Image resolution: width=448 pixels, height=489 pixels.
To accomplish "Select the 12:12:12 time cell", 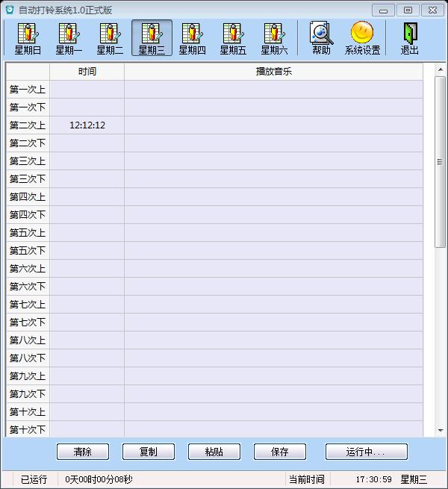I will [87, 125].
